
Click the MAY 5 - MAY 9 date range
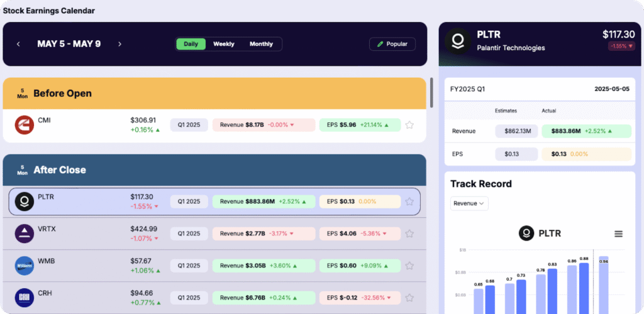click(x=69, y=44)
